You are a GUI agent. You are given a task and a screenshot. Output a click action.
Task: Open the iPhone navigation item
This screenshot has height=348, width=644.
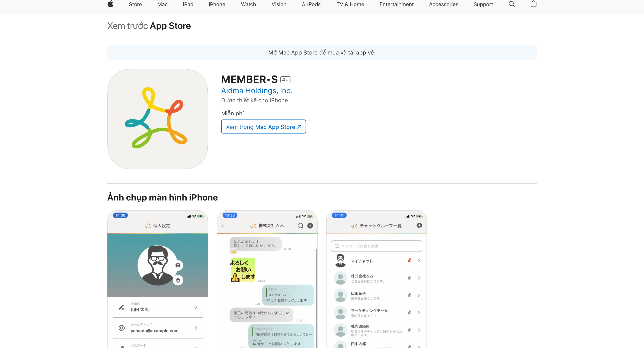pos(217,4)
